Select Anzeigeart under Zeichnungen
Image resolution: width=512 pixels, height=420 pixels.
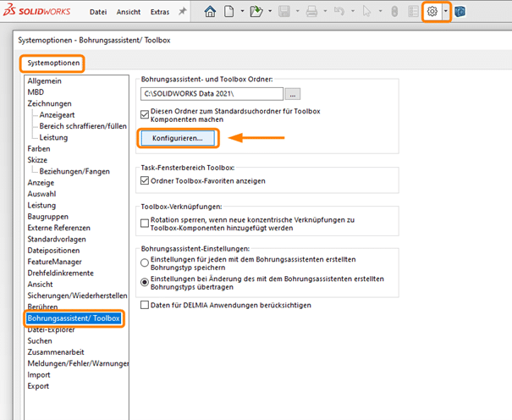(x=58, y=115)
